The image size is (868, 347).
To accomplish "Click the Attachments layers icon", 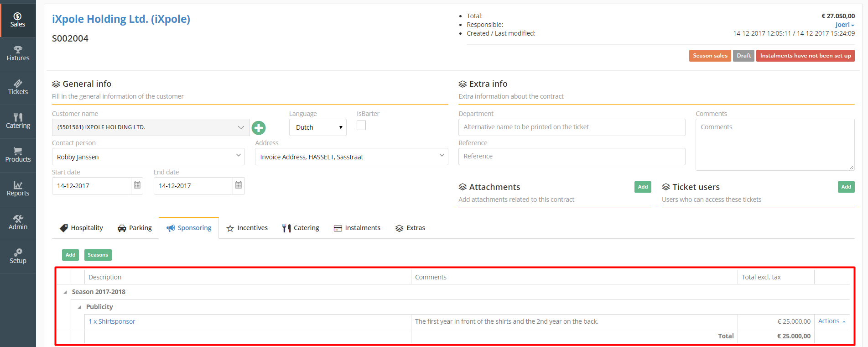I will point(463,187).
